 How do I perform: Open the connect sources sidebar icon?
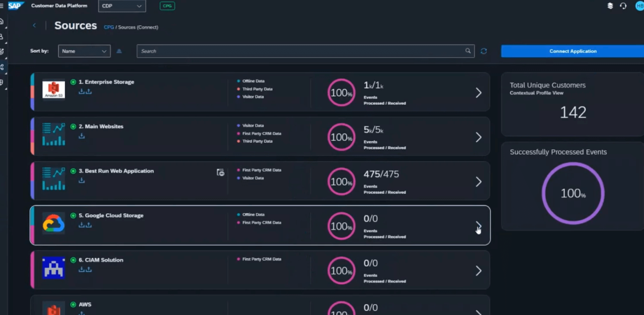pos(2,67)
